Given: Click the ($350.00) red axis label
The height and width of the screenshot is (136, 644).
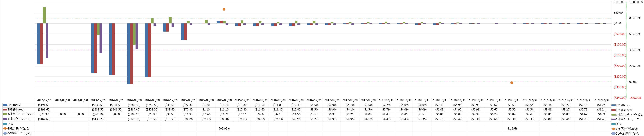Looking at the screenshot, I should point(620,98).
